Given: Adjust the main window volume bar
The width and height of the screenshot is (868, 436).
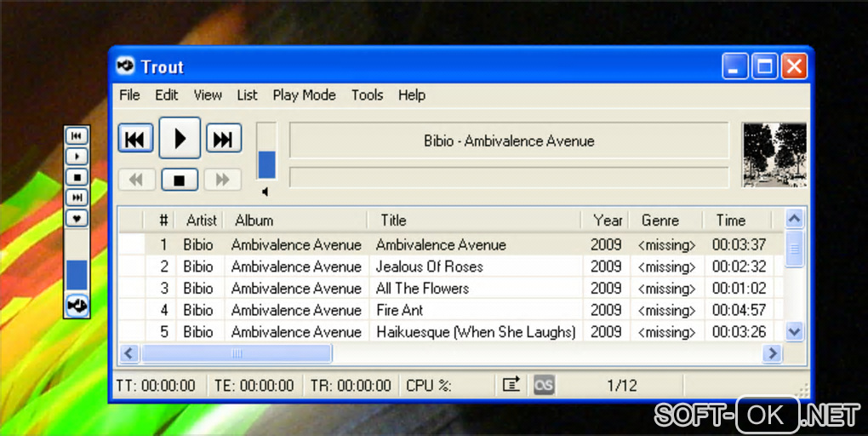Looking at the screenshot, I should point(266,151).
